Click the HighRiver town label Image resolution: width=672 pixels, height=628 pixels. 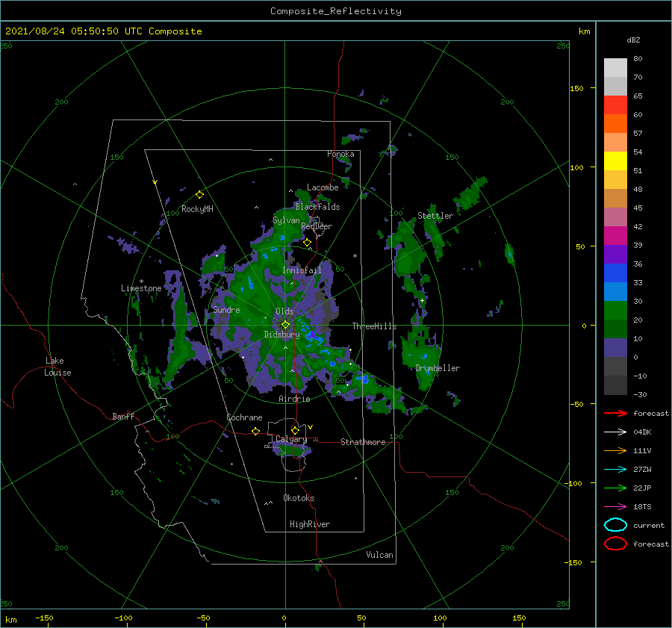click(x=310, y=524)
